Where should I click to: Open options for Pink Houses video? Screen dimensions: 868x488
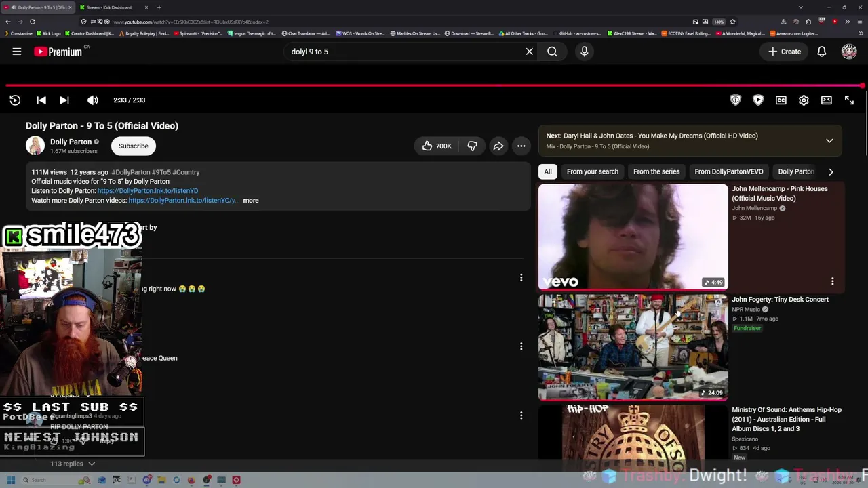(832, 281)
